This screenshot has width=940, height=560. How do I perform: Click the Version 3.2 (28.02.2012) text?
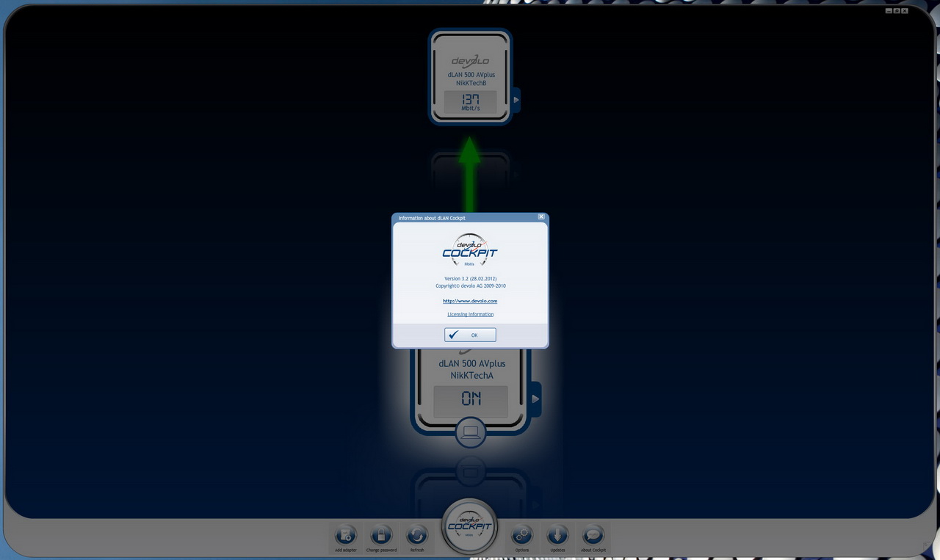471,279
